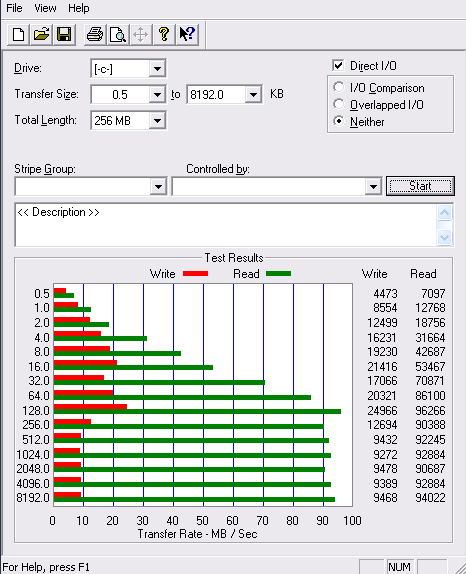Click the yellow question mark About icon

164,35
